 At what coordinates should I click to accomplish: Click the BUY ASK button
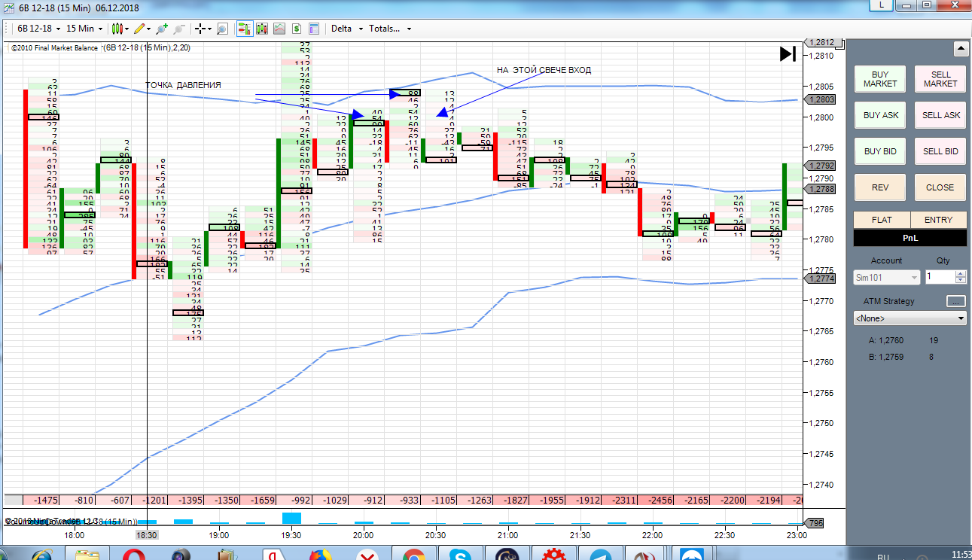coord(880,115)
